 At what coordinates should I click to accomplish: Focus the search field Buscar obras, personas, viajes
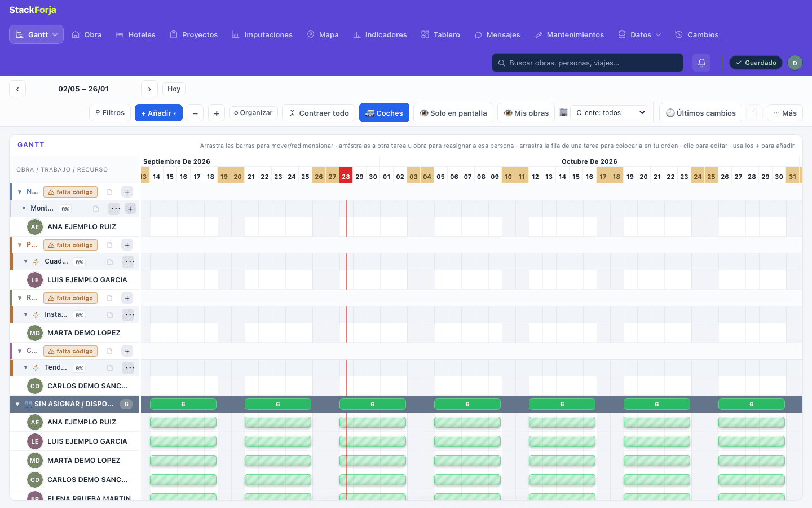click(x=588, y=63)
